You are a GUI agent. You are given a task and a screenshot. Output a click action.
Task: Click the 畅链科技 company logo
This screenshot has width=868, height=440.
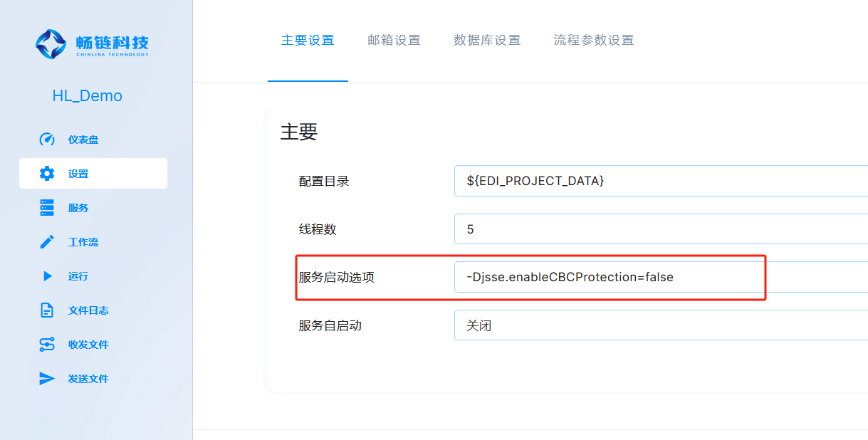[91, 43]
